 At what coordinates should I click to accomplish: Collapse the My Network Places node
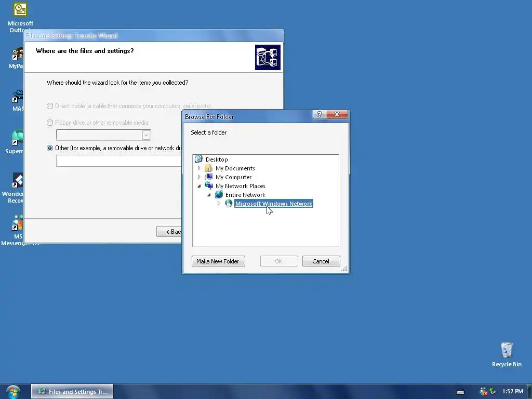coord(199,186)
